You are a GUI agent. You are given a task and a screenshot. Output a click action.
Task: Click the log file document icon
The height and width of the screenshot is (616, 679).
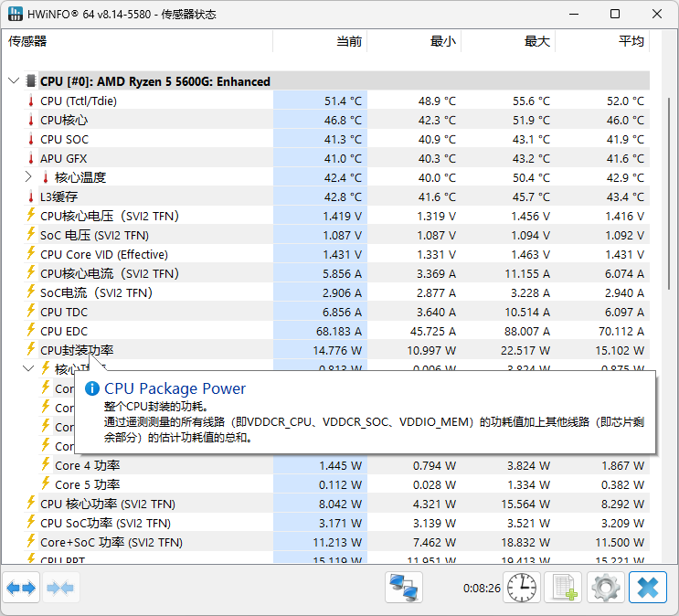point(563,588)
